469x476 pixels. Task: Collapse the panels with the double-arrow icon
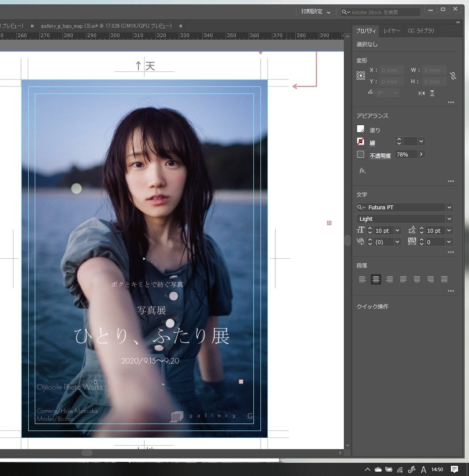458,22
